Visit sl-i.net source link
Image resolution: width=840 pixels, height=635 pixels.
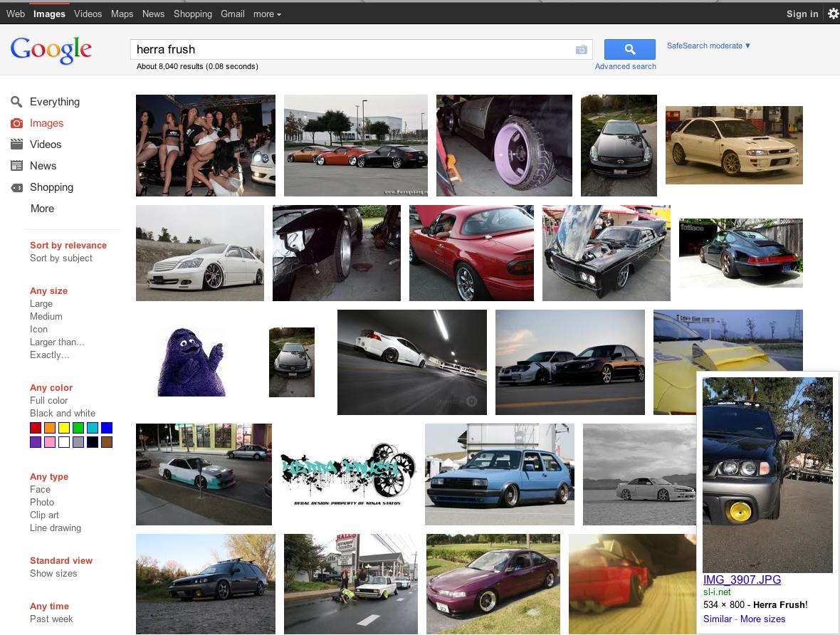click(717, 592)
